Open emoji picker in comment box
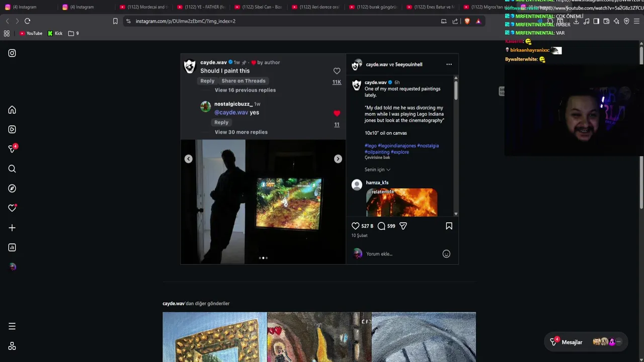 click(446, 254)
